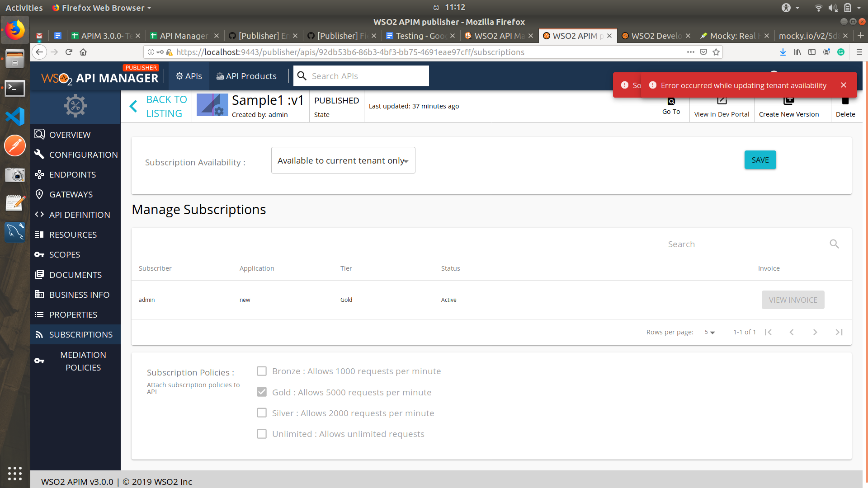Click the SAVE button
This screenshot has width=868, height=488.
pos(760,160)
